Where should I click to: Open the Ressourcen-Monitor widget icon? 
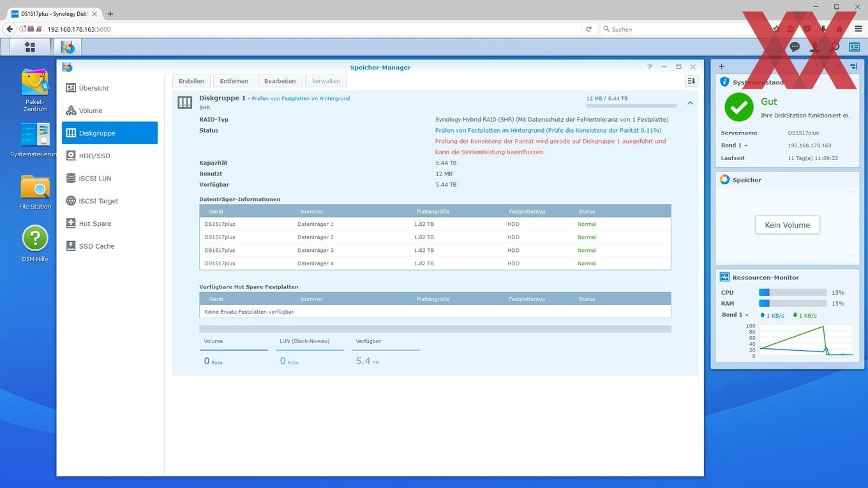724,277
